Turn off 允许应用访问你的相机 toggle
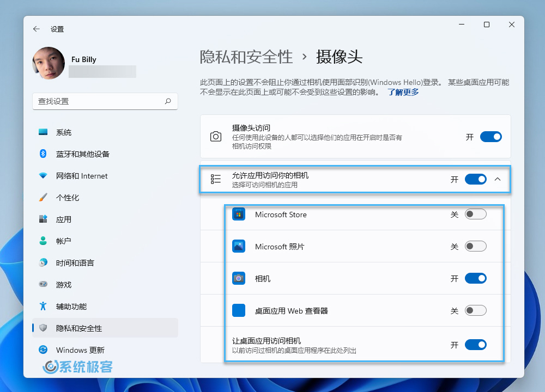 click(475, 180)
